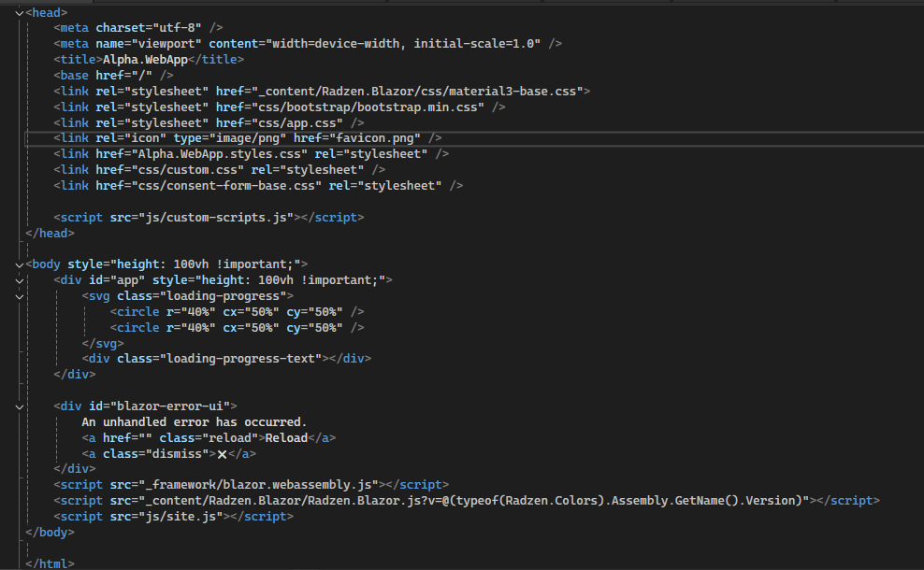This screenshot has height=570, width=924.
Task: Collapse the div id app fold chevron
Action: 20,281
